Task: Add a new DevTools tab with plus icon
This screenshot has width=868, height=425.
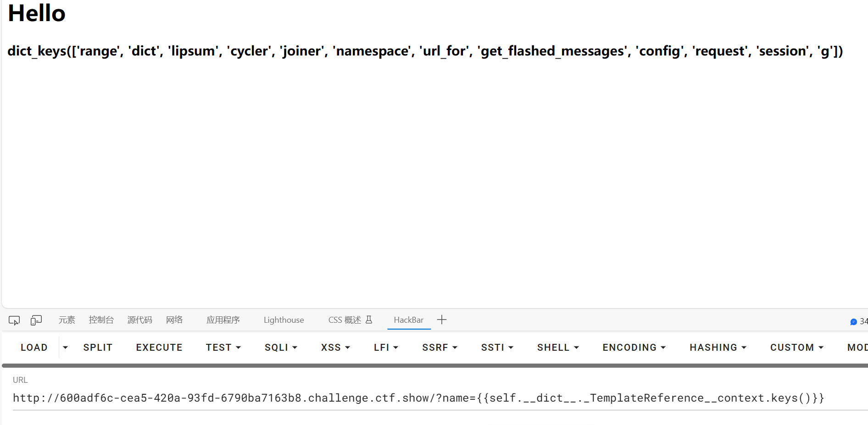Action: tap(442, 320)
